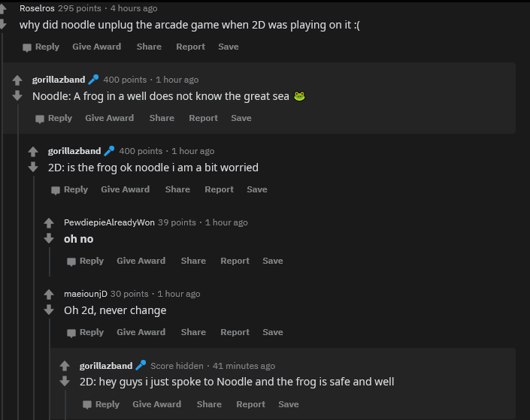Save the 'frog is safe and well' comment
Image resolution: width=530 pixels, height=420 pixels.
(289, 404)
